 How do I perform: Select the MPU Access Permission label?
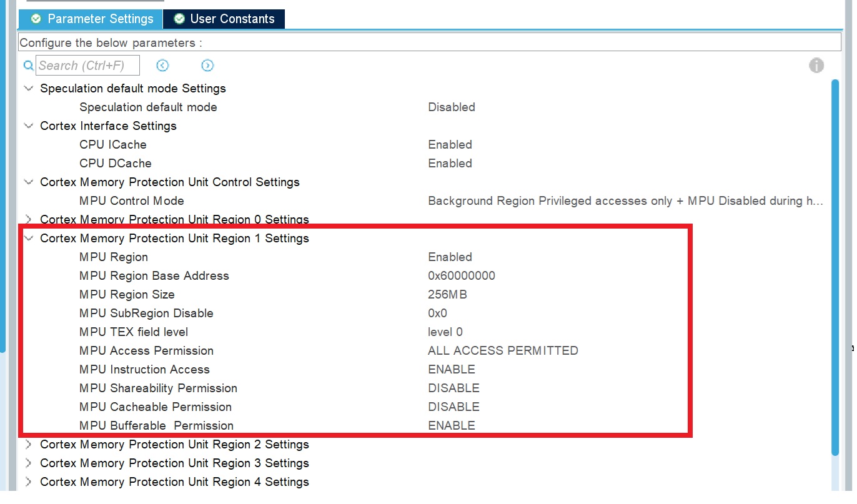click(x=146, y=350)
